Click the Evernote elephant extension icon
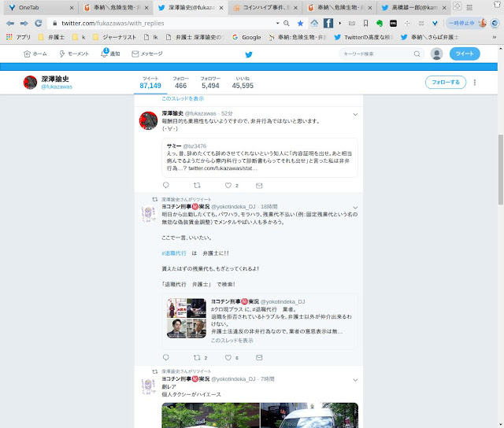Image resolution: width=504 pixels, height=428 pixels. (x=380, y=23)
